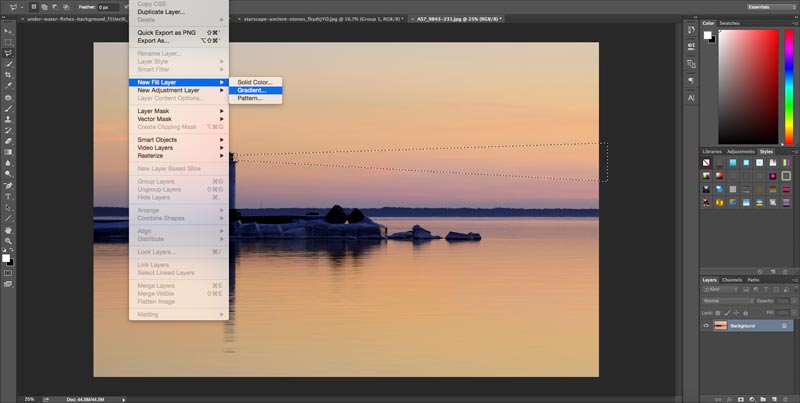Click Duplicate Layer... menu item
Image resolution: width=800 pixels, height=403 pixels.
click(x=179, y=12)
